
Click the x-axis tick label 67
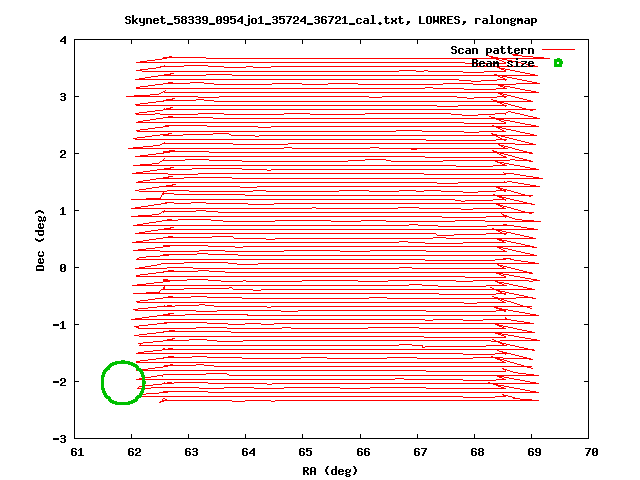420,452
